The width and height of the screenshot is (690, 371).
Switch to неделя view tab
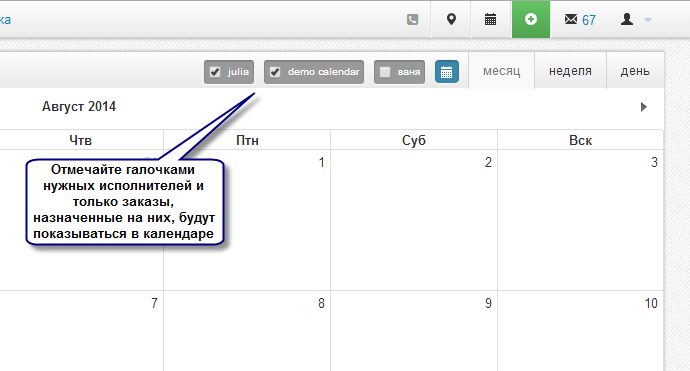click(x=570, y=71)
